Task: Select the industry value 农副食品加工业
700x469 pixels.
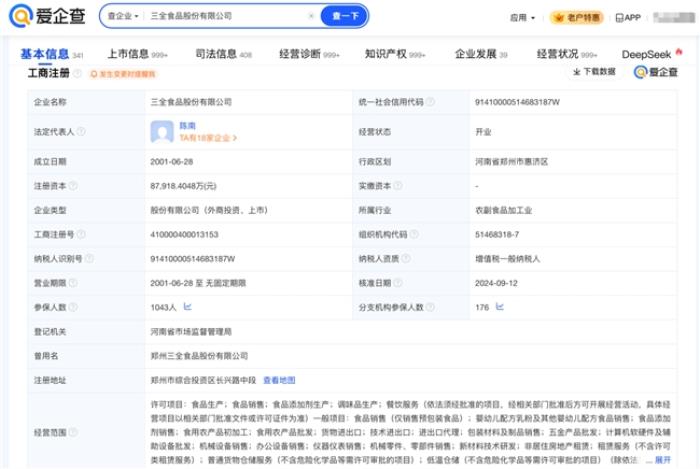Action: coord(503,210)
